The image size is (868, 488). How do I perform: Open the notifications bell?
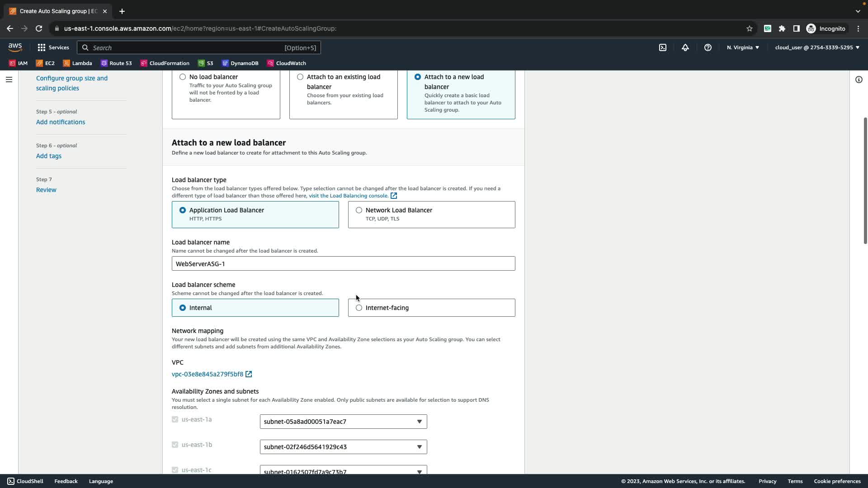pos(685,47)
